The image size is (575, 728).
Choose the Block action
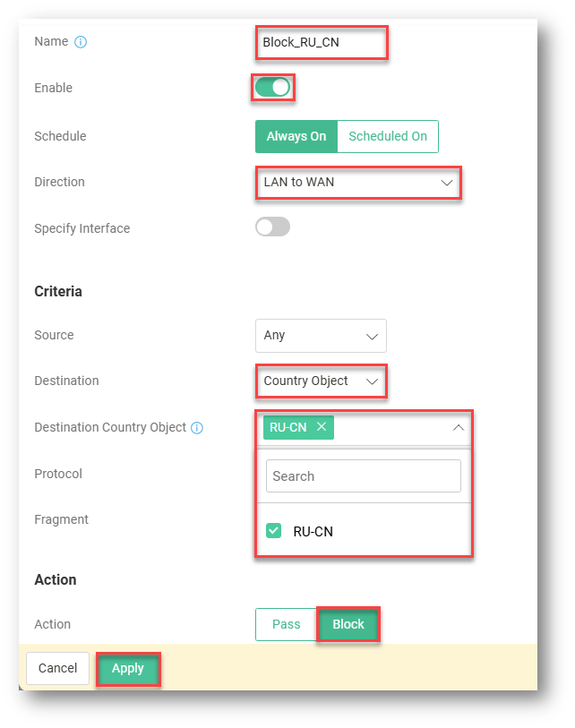click(348, 624)
